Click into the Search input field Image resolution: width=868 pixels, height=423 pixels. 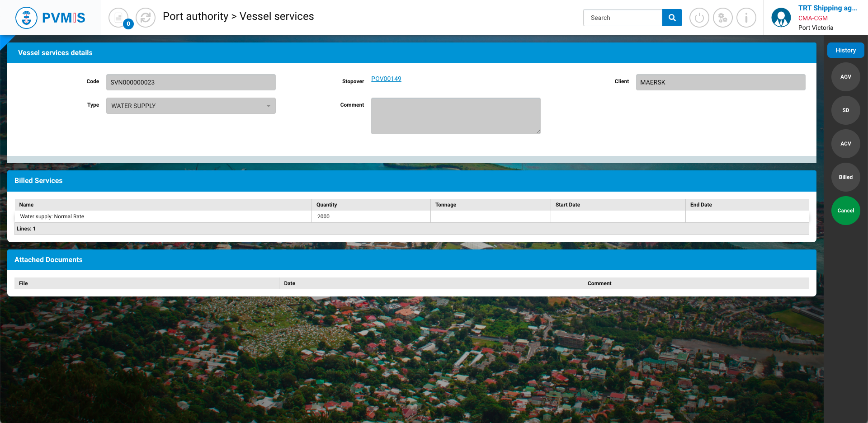(623, 18)
